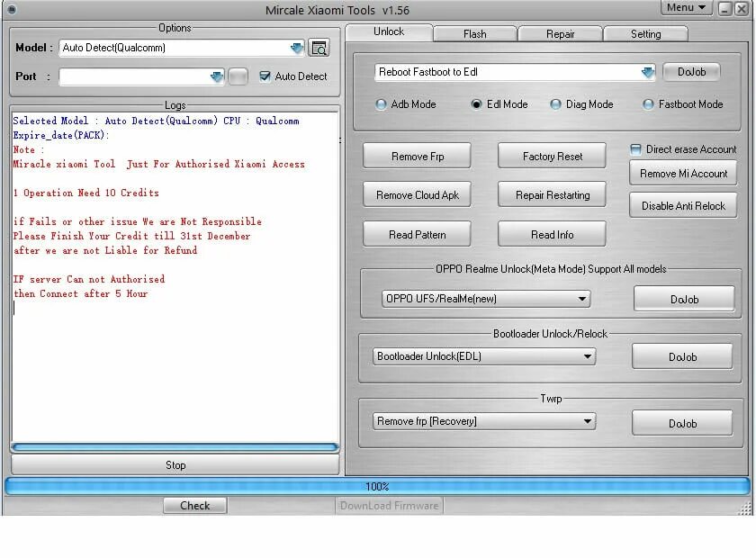Image resolution: width=756 pixels, height=558 pixels.
Task: Open Bootloader Unlock(EDL) dropdown
Action: (484, 356)
